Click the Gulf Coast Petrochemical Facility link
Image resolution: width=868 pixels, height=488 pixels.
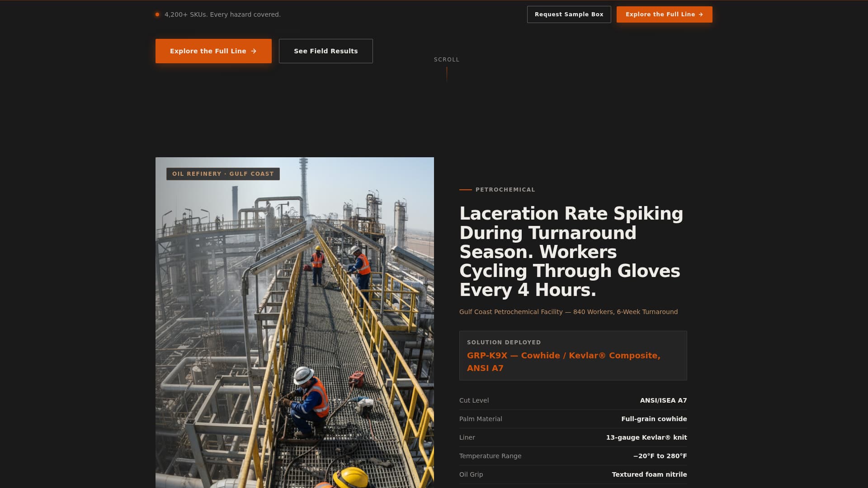pos(568,311)
